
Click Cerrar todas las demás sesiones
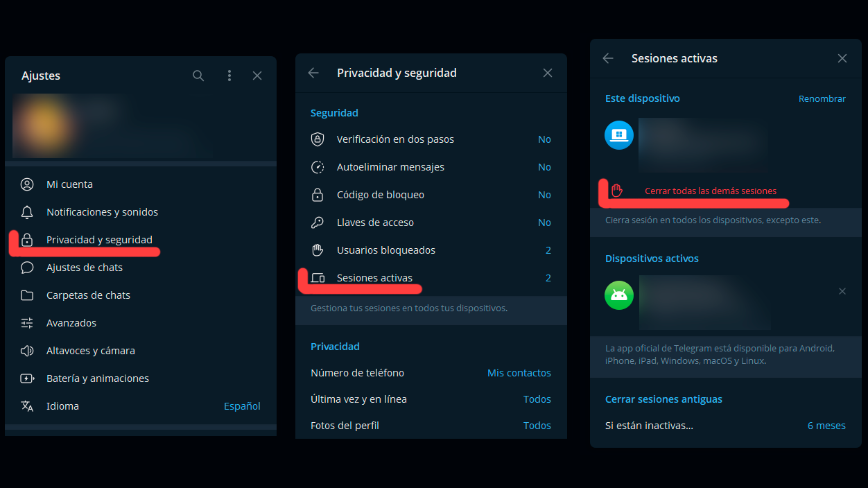708,191
